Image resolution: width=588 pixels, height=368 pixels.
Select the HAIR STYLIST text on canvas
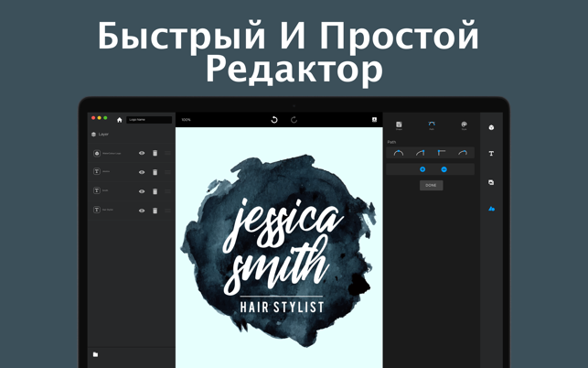282,308
